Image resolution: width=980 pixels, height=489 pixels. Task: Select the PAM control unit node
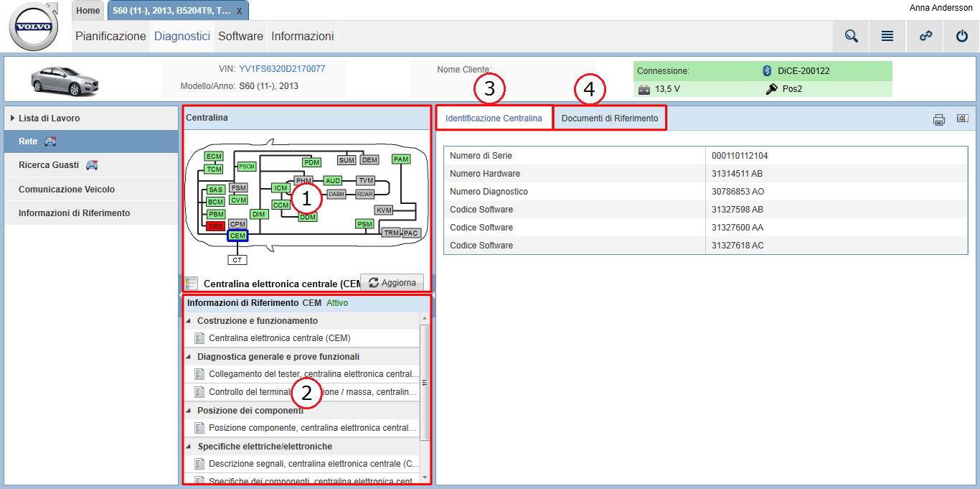click(x=401, y=159)
